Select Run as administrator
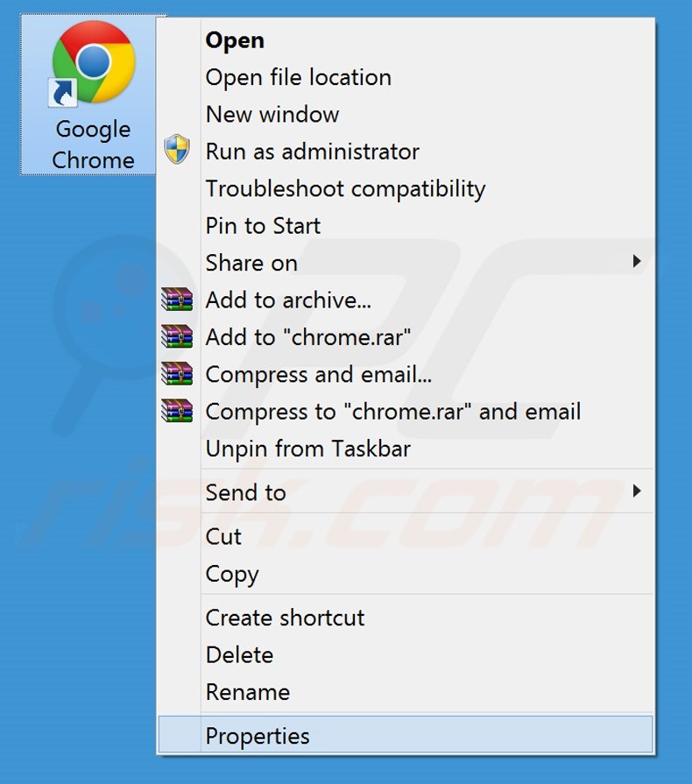This screenshot has width=692, height=784. [x=406, y=152]
